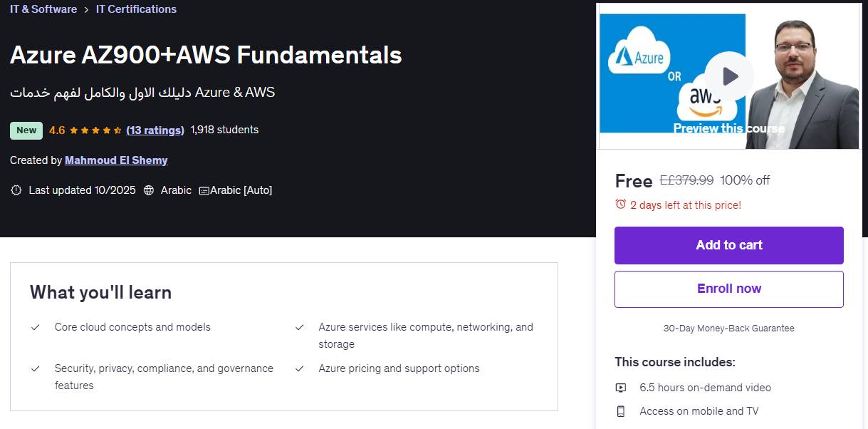Click checkmark beside Security, privacy item
The image size is (868, 429).
click(x=35, y=369)
